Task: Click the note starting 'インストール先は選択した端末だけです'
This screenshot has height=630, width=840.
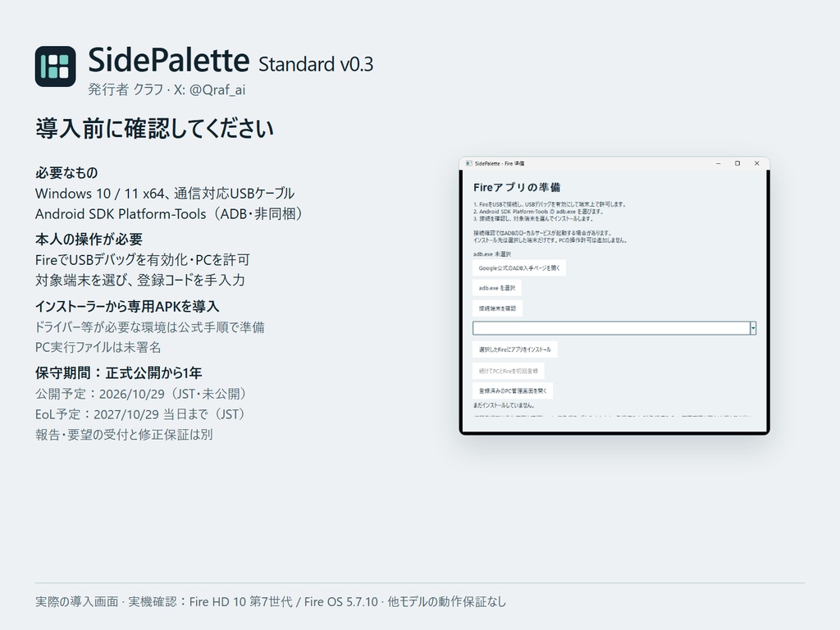Action: (550, 240)
